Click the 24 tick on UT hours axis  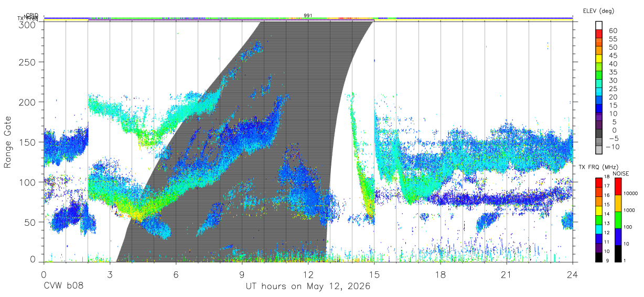(572, 274)
